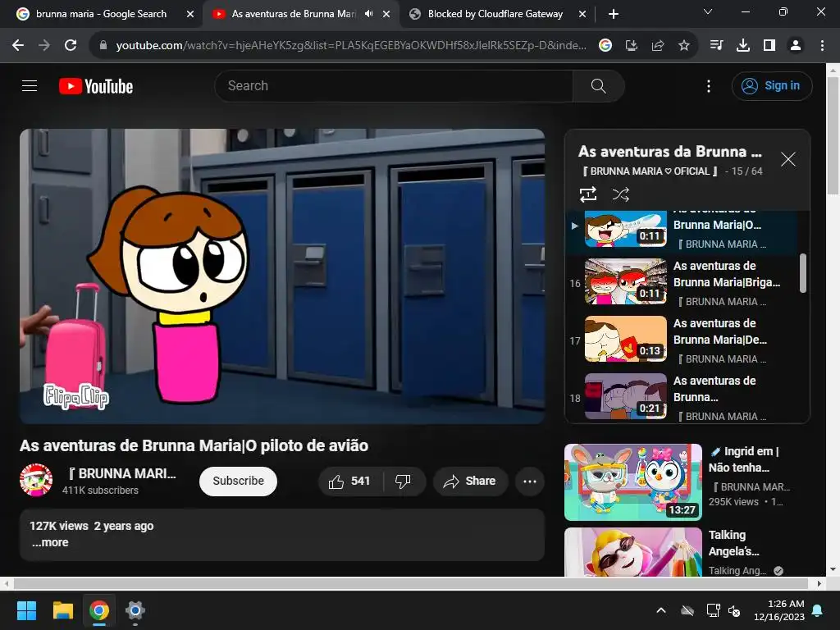Dislike this video
The width and height of the screenshot is (840, 630).
click(x=404, y=481)
